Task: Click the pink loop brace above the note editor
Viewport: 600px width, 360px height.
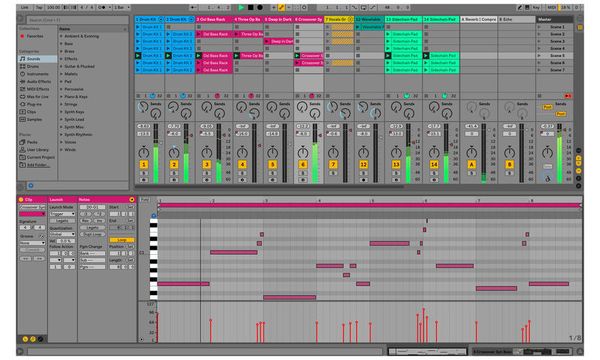Action: click(369, 205)
